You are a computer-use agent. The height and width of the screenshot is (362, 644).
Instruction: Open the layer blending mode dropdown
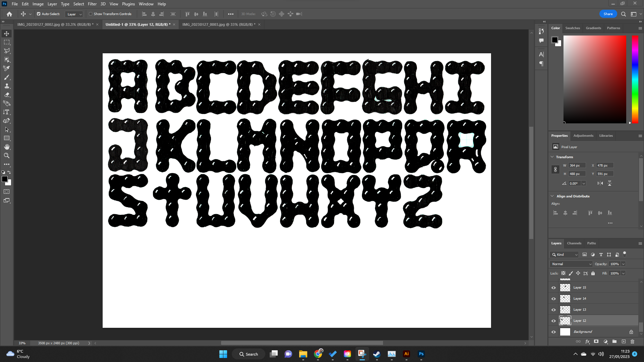pos(571,264)
